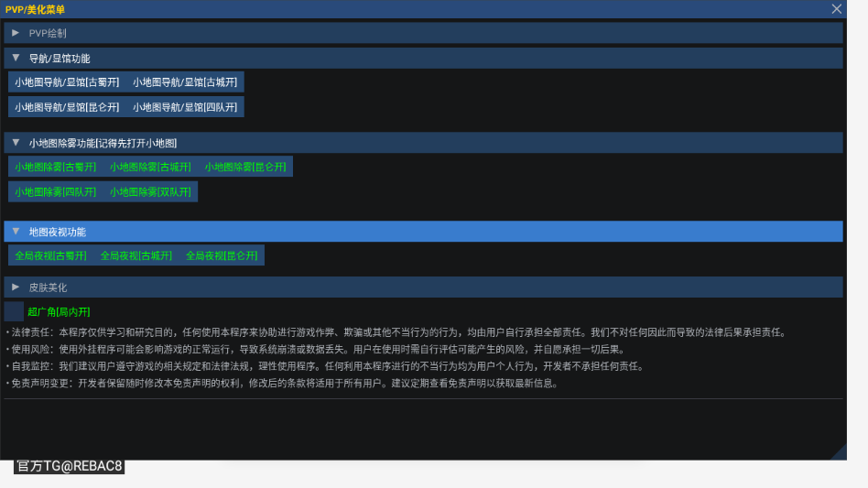Click 小地图导航/显馆[古蜀开] button

click(x=67, y=82)
